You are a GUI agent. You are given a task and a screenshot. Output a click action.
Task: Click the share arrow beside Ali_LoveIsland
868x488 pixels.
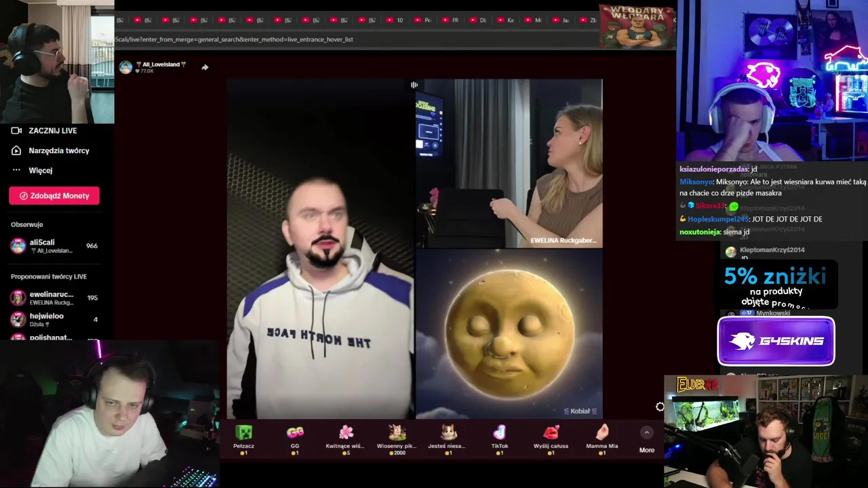point(205,67)
